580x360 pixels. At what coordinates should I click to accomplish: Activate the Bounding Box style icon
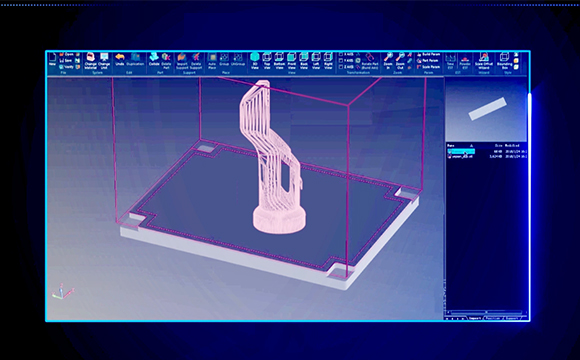[504, 61]
